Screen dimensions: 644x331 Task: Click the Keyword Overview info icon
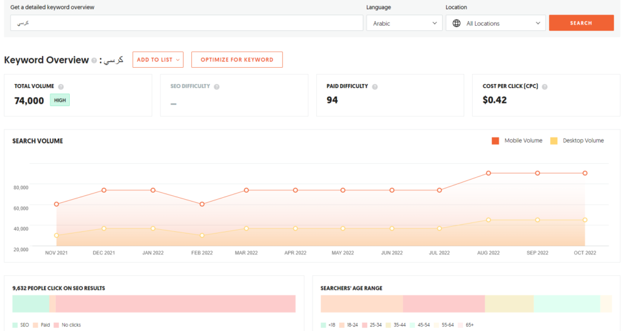[x=94, y=60]
